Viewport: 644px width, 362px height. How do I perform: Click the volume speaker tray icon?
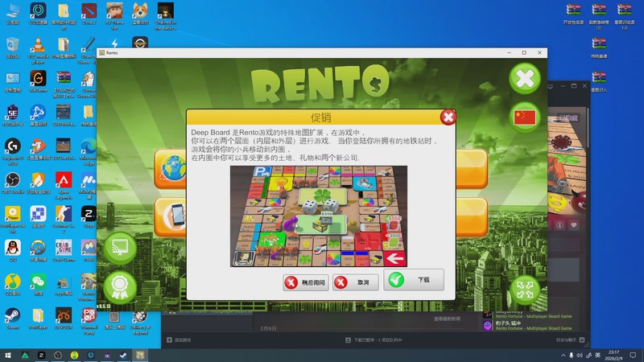pos(580,356)
